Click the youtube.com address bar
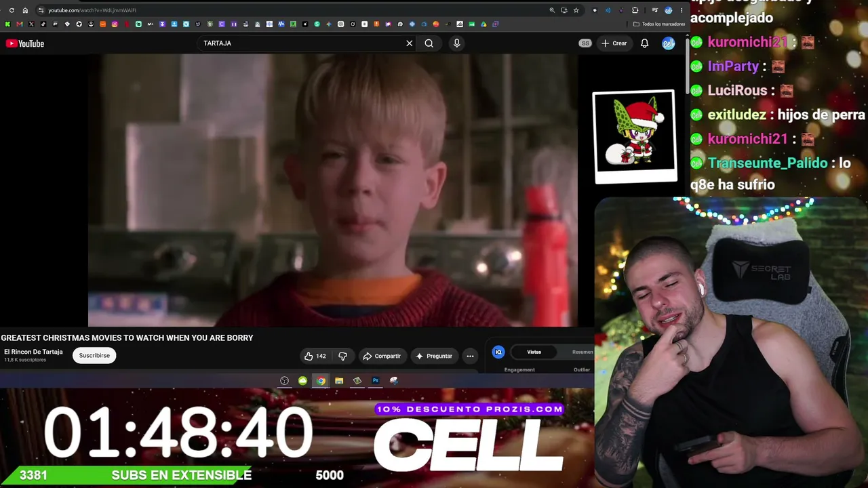868x488 pixels. pos(292,10)
